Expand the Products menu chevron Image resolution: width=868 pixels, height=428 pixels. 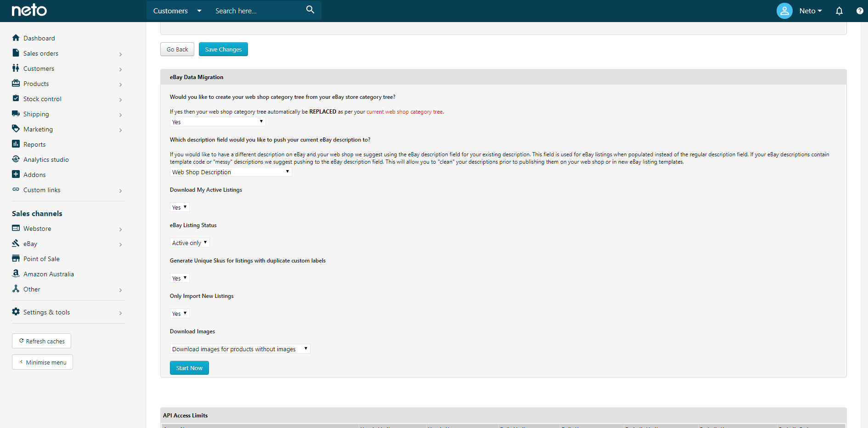pos(120,85)
